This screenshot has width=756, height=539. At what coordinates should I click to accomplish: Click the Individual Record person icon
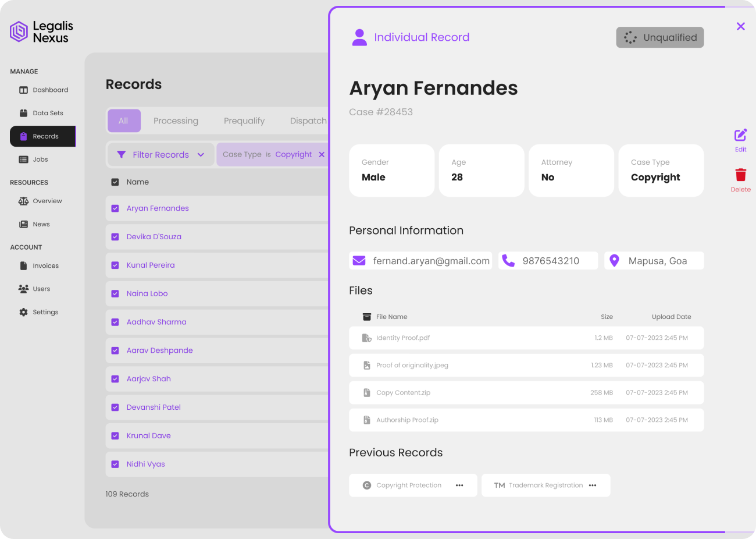coord(360,37)
